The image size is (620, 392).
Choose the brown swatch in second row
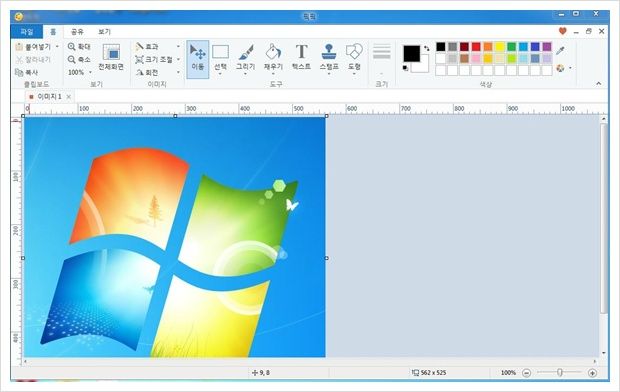pyautogui.click(x=464, y=59)
